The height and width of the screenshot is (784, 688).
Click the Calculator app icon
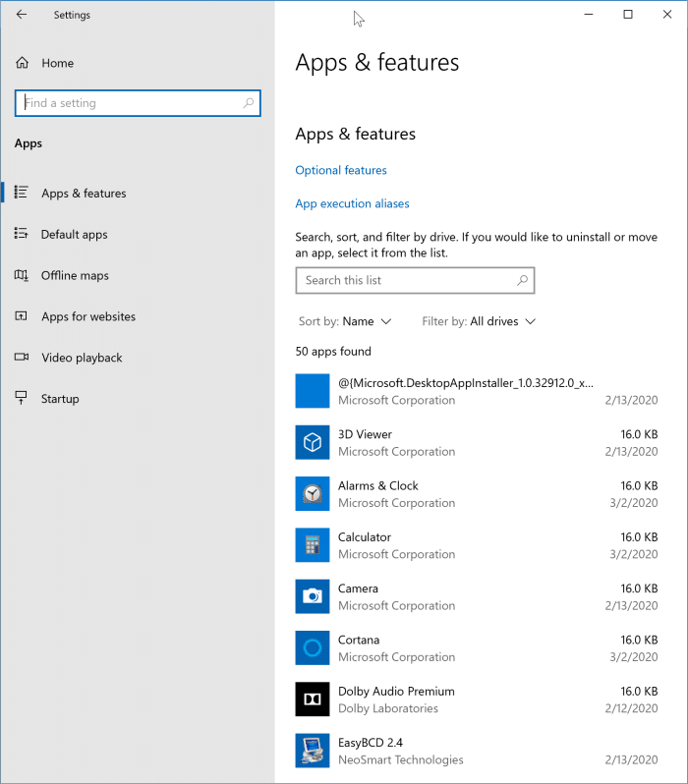pos(313,545)
